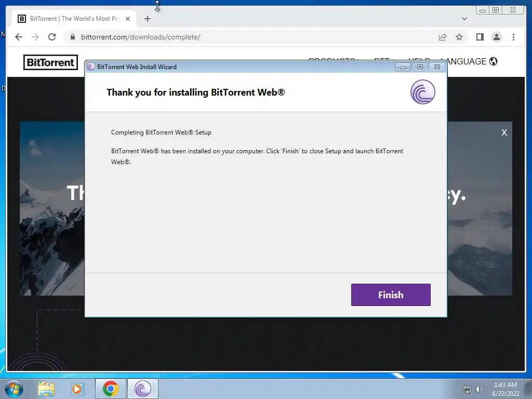Click the taskbar clock showing 1:43 AM

(506, 389)
